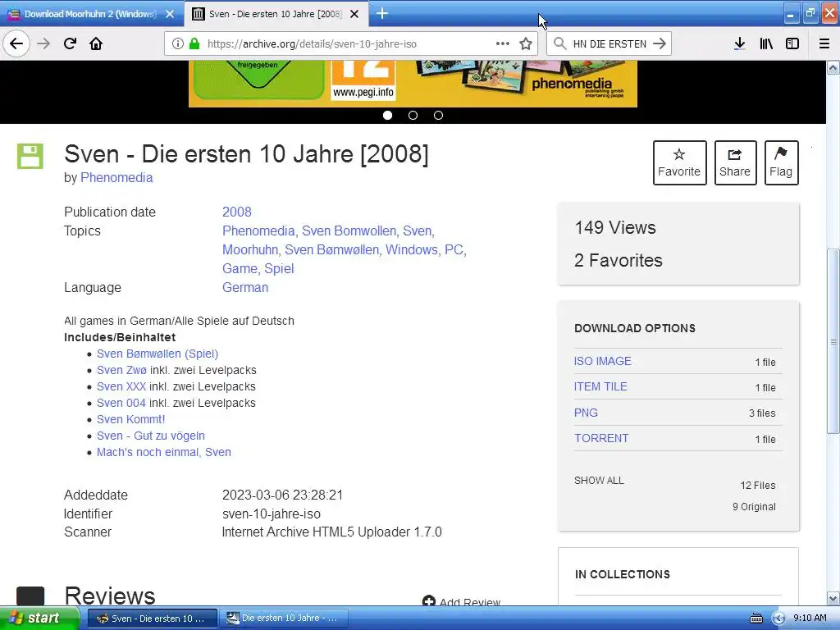Click the search box text field
The width and height of the screenshot is (840, 630).
click(x=609, y=44)
